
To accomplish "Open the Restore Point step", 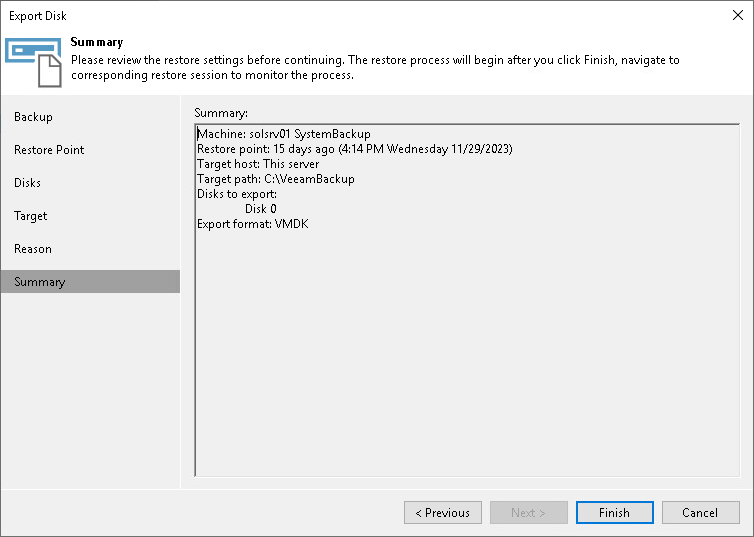I will pyautogui.click(x=49, y=150).
